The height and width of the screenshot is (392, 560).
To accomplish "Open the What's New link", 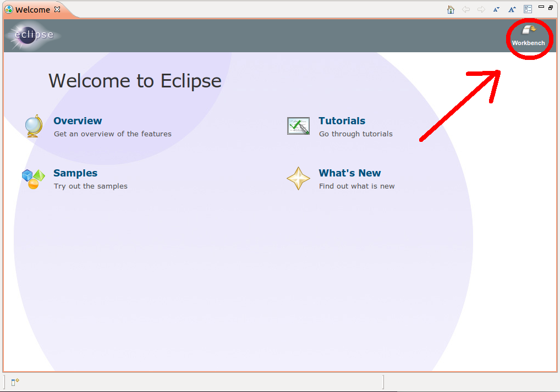I will 350,173.
